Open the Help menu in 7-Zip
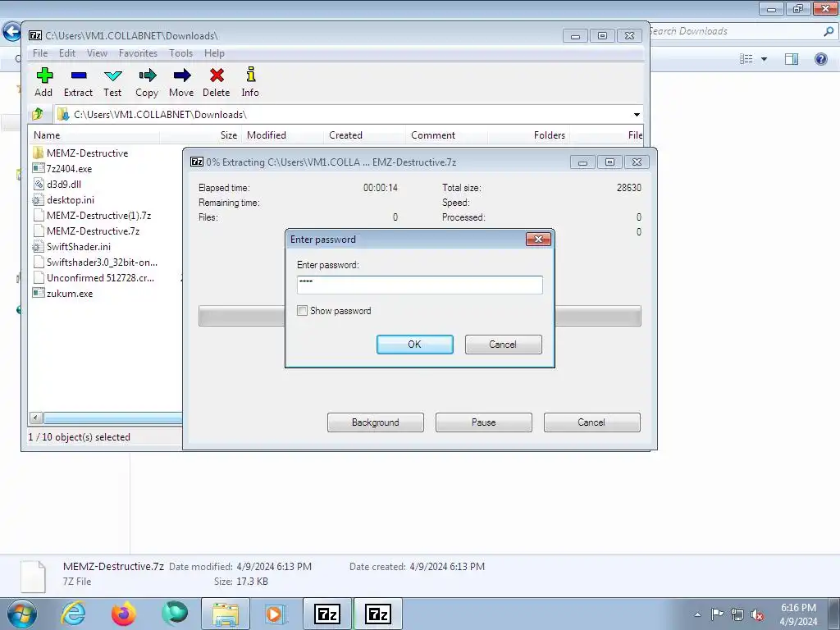Screen dimensions: 840x630 214,53
